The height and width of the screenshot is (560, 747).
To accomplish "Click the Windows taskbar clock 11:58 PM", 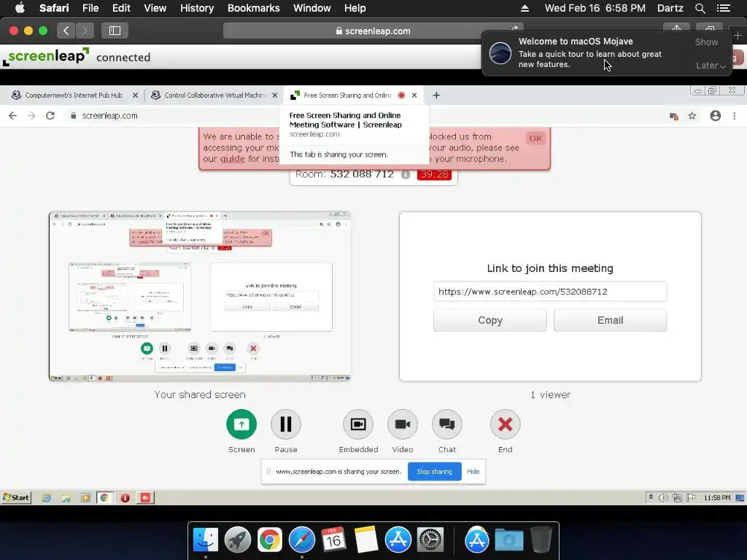I will click(x=716, y=497).
